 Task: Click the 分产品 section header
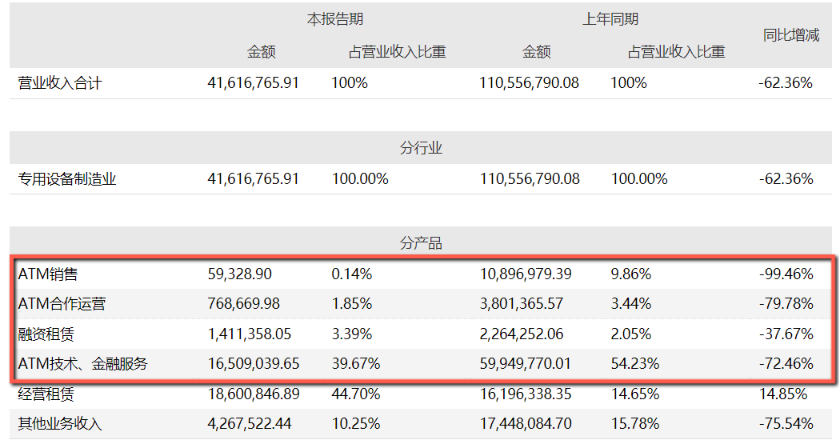(x=421, y=243)
